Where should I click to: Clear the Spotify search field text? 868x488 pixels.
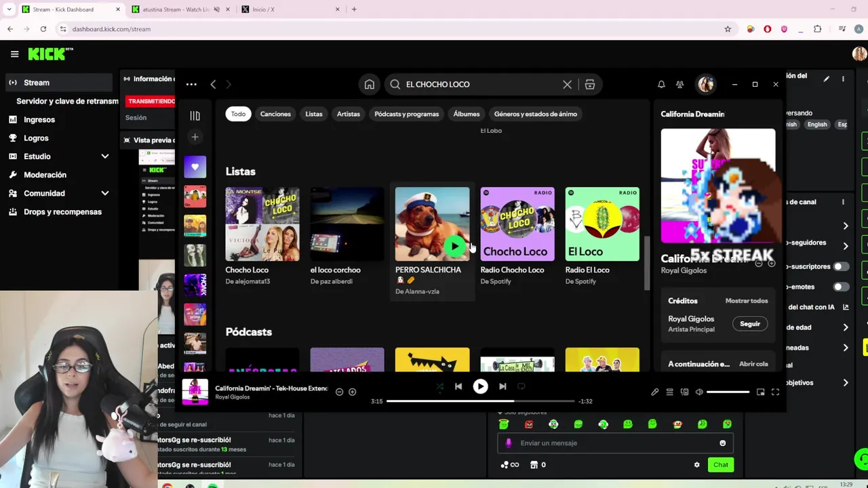tap(567, 85)
